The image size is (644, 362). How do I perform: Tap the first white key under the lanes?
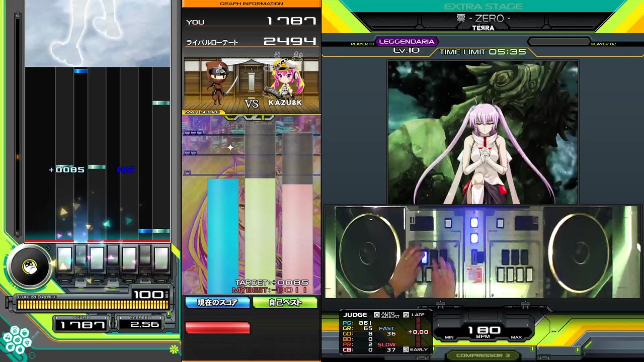64,258
